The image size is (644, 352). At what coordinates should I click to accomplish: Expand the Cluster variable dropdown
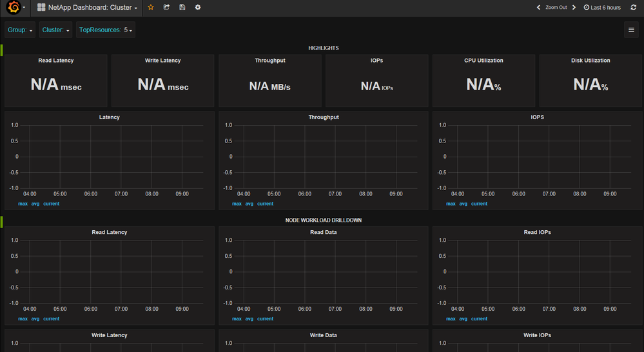[56, 30]
